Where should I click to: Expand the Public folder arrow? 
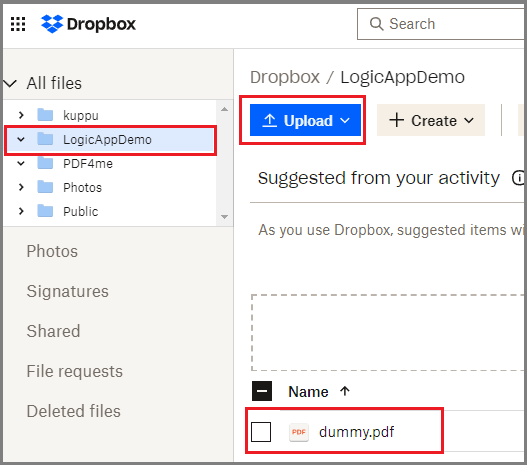pos(21,211)
